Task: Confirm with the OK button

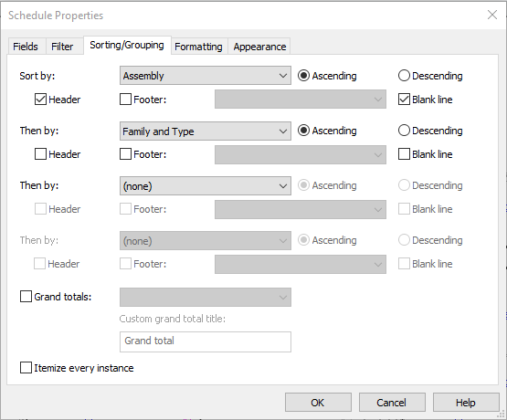Action: [x=318, y=403]
